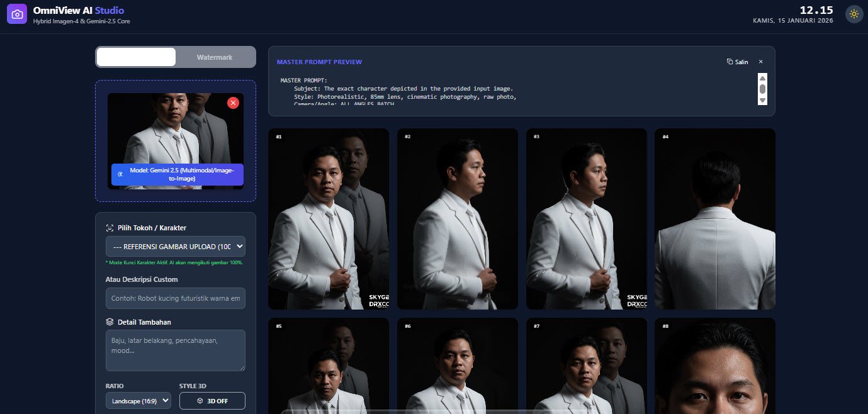
Task: Open generated image #5
Action: coord(329,366)
